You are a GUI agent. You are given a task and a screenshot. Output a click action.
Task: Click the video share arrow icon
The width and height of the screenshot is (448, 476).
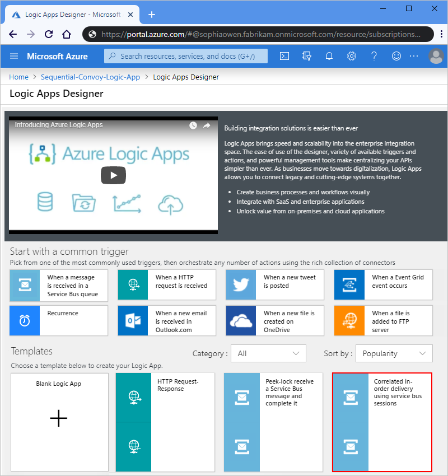coord(207,125)
